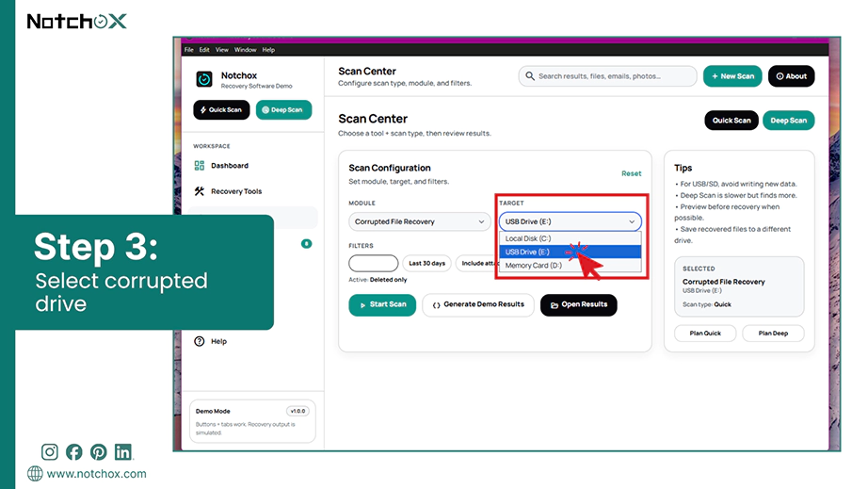The height and width of the screenshot is (489, 868).
Task: Open the Edit menu
Action: [x=204, y=50]
